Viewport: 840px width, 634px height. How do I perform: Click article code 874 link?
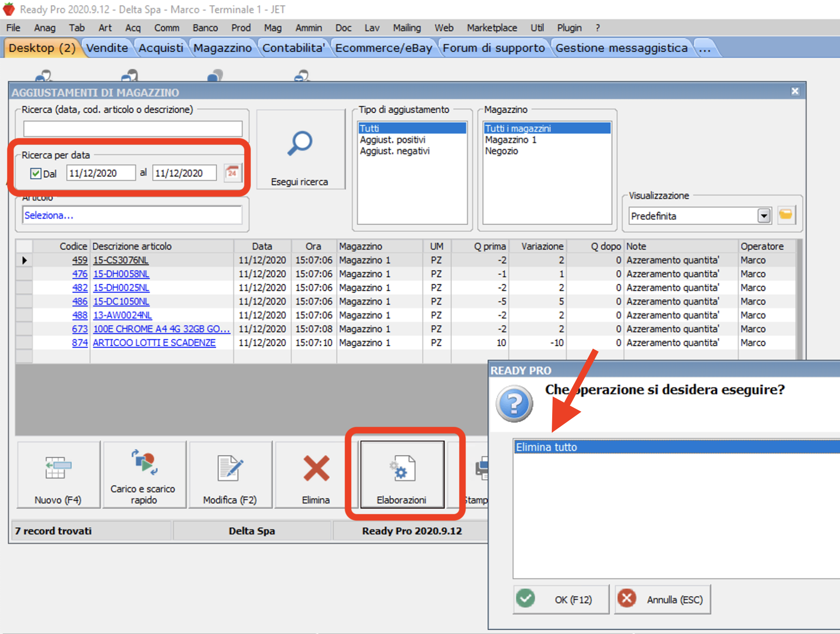point(80,343)
